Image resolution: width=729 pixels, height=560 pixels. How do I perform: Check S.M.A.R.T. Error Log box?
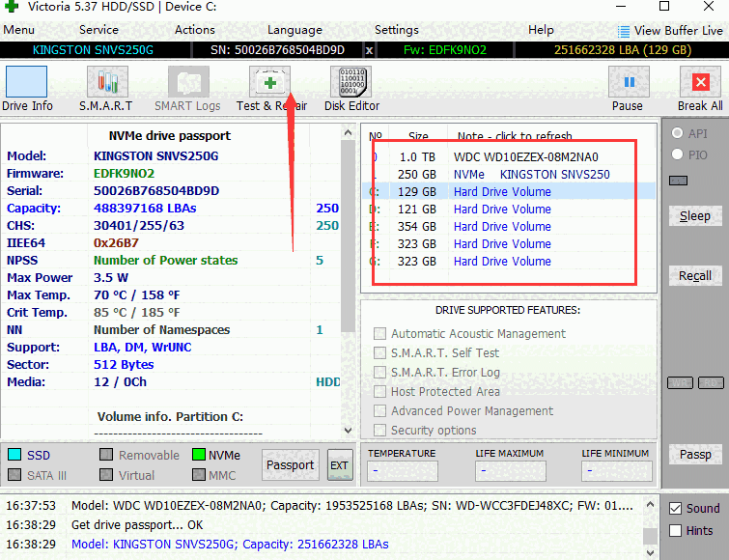pos(379,373)
